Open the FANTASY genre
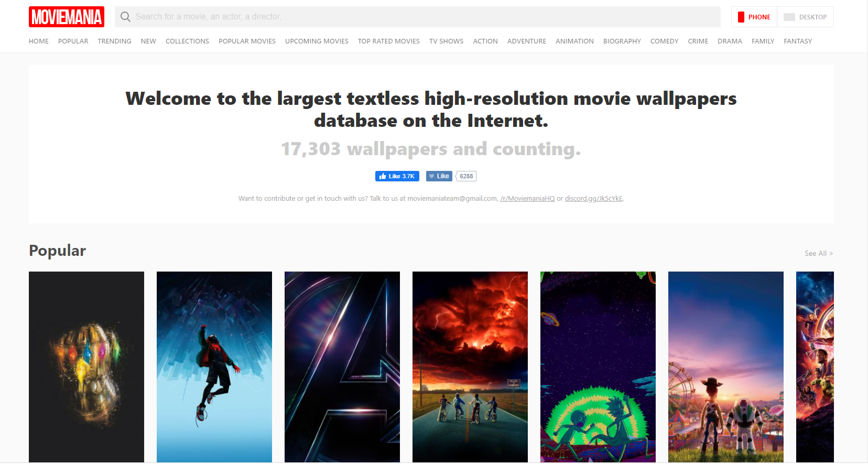This screenshot has height=465, width=868. (798, 41)
